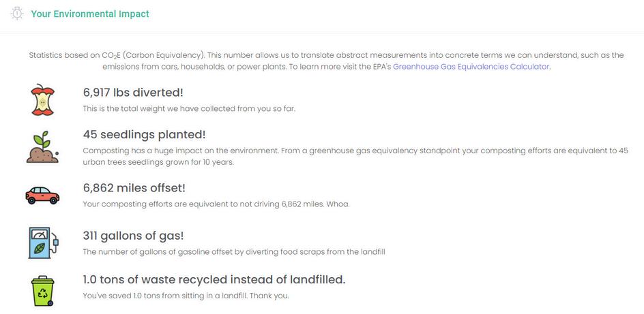644x314 pixels.
Task: Click the seedling sprout icon
Action: (x=42, y=146)
